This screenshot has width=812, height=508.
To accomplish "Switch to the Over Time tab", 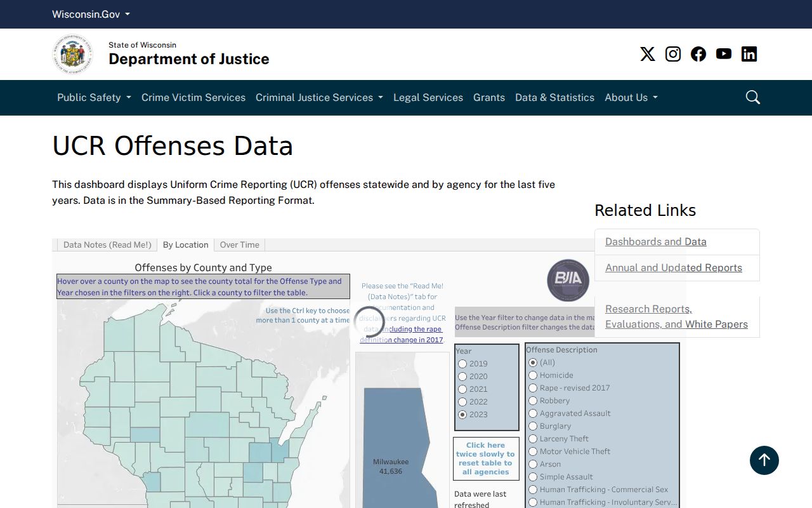I will point(240,244).
